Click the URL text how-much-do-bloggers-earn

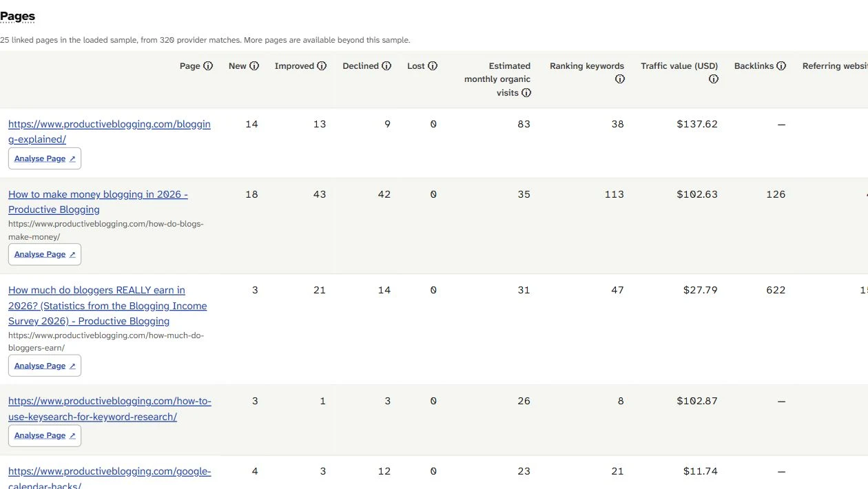[106, 342]
